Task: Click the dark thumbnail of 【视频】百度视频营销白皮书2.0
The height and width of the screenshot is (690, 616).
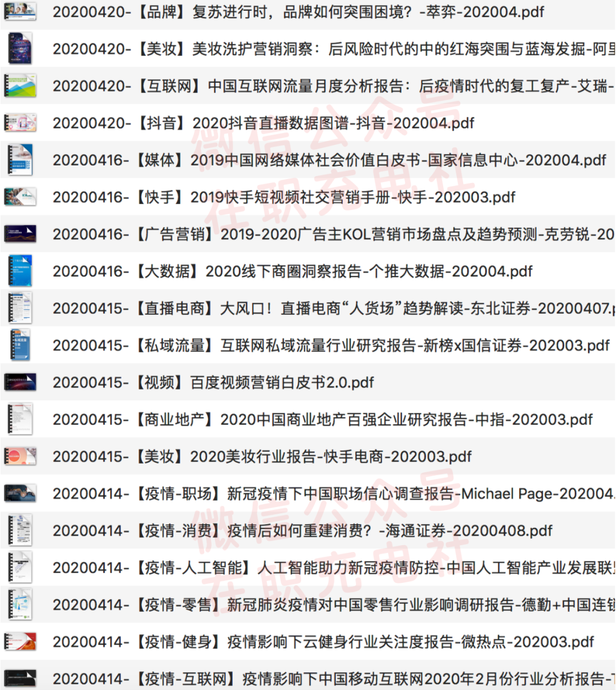Action: [x=20, y=382]
